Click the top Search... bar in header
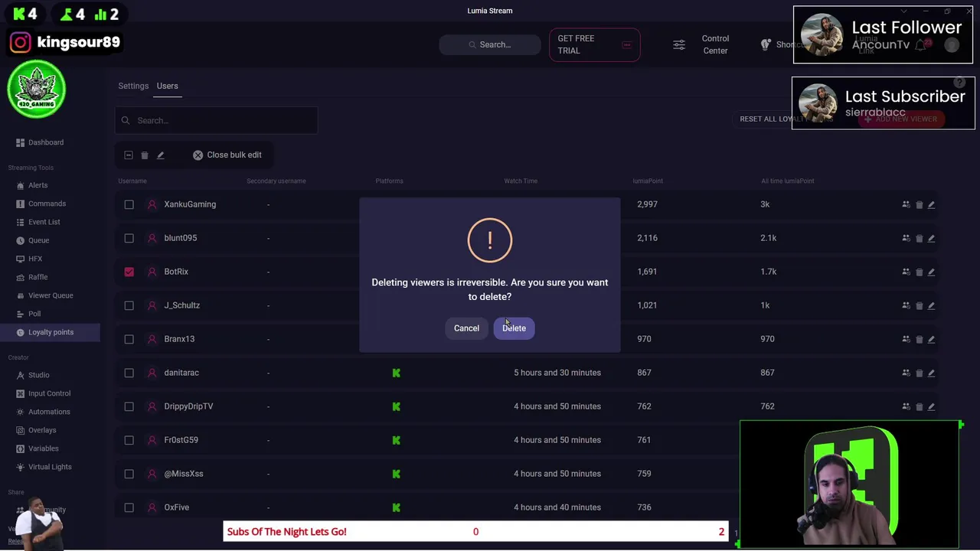The height and width of the screenshot is (551, 980). [x=490, y=44]
